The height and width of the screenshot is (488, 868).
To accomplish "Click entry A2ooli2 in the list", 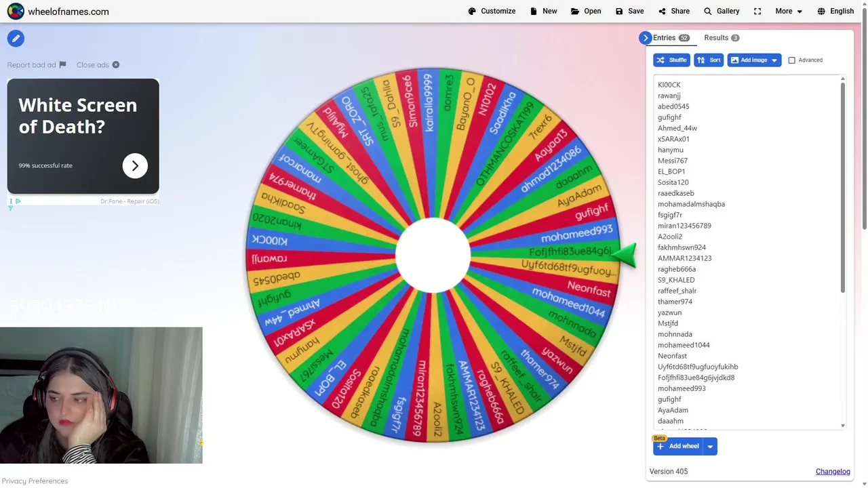I will [670, 237].
